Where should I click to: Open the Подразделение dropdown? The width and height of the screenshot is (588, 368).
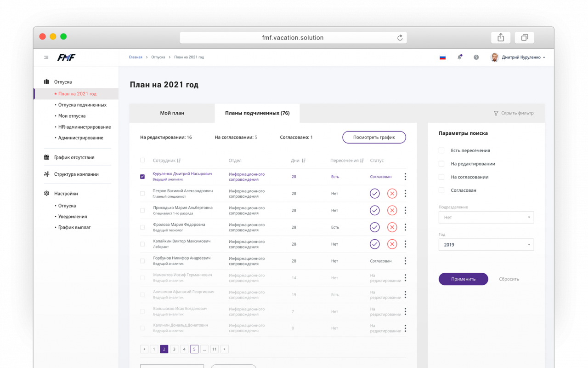coord(486,217)
